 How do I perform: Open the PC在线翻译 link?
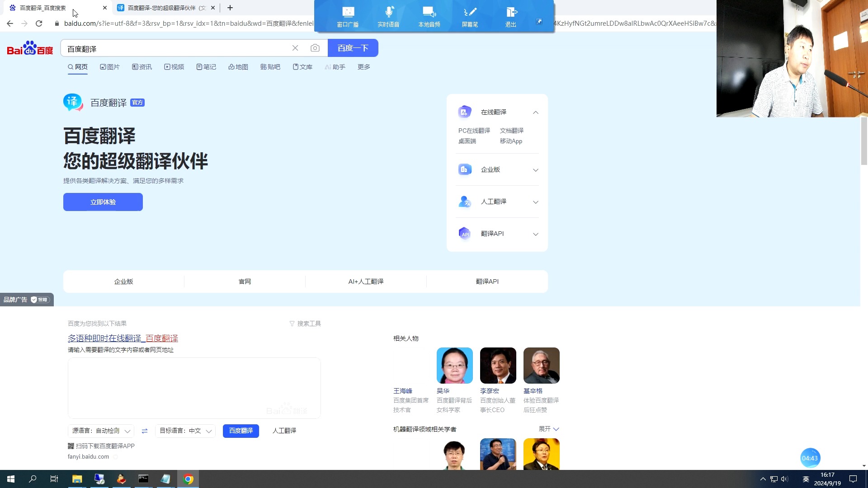click(x=474, y=131)
